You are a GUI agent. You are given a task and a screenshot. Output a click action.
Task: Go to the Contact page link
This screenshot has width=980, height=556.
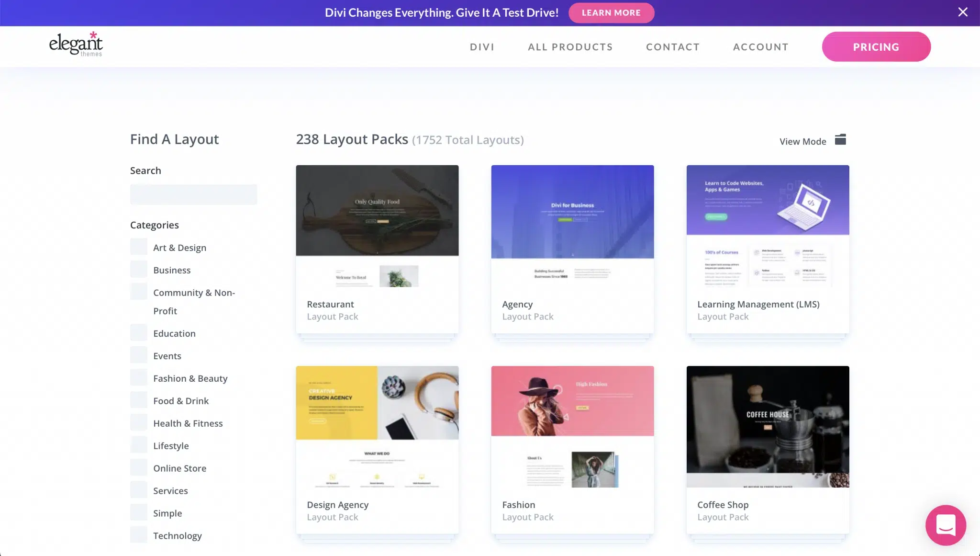(x=673, y=47)
